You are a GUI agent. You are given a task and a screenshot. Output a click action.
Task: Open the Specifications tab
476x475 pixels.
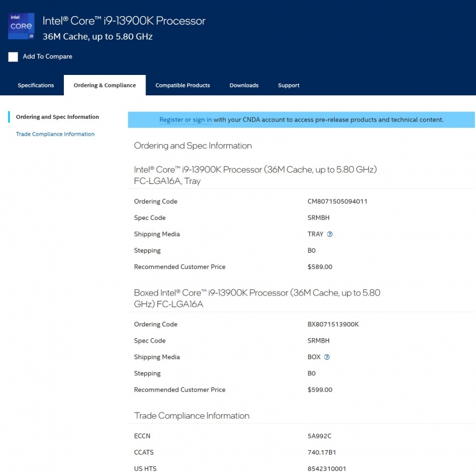point(36,85)
